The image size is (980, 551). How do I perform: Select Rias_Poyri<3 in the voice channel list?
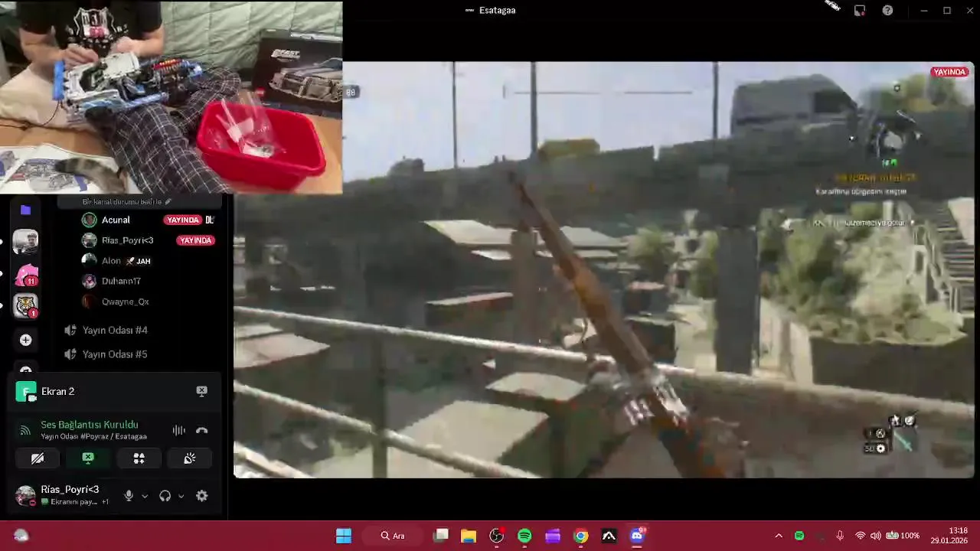click(x=127, y=240)
